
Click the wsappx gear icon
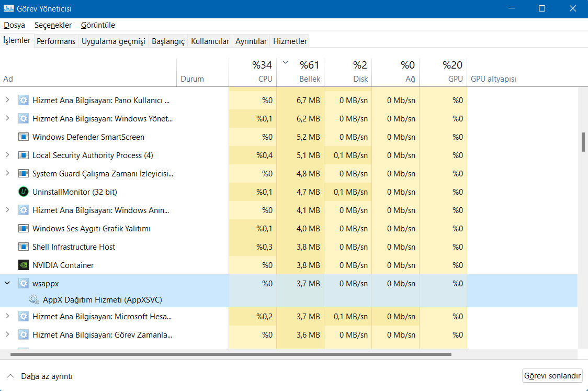(23, 283)
